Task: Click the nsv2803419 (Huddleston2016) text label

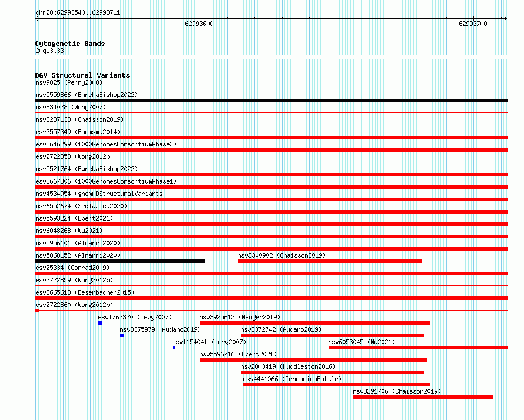Action: coord(288,366)
